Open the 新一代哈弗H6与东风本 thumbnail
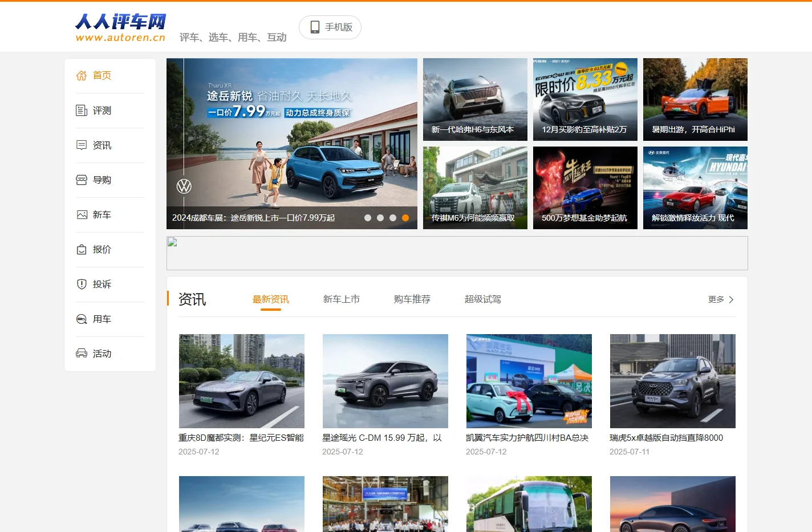The width and height of the screenshot is (812, 532). pos(475,99)
